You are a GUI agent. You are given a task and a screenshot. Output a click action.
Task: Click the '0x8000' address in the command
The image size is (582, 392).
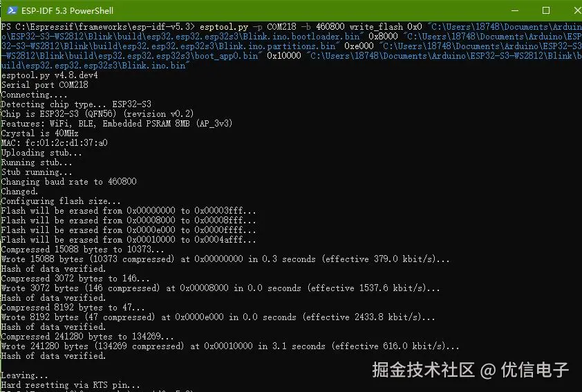coord(383,37)
